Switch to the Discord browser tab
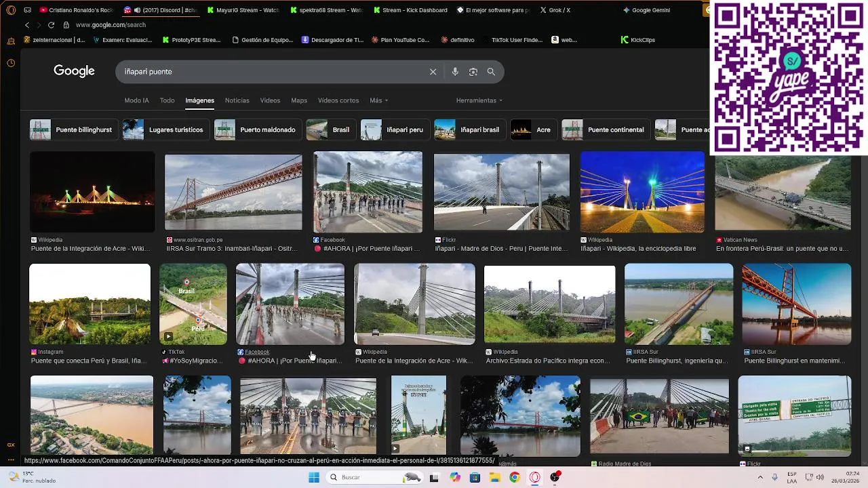The width and height of the screenshot is (868, 488). pyautogui.click(x=161, y=10)
